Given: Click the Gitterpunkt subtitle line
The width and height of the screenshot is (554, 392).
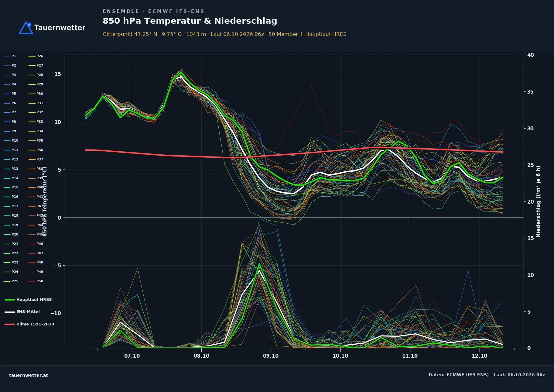Looking at the screenshot, I should pyautogui.click(x=224, y=34).
